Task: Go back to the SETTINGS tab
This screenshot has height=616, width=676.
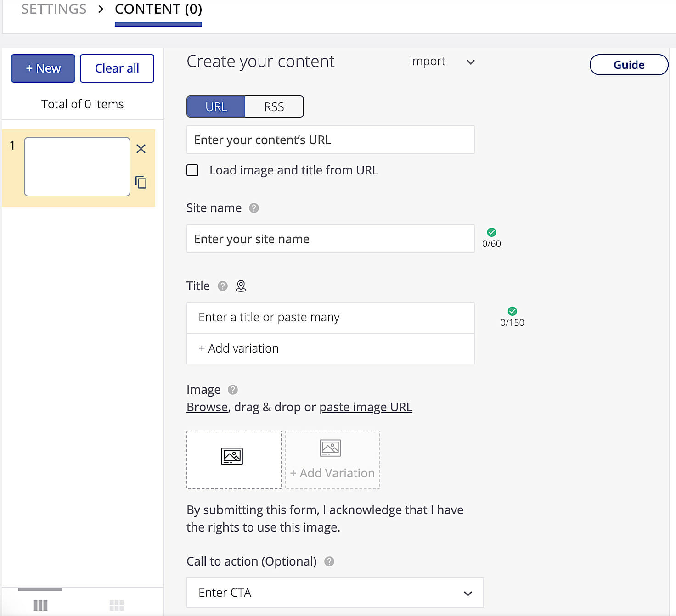Action: pos(54,9)
